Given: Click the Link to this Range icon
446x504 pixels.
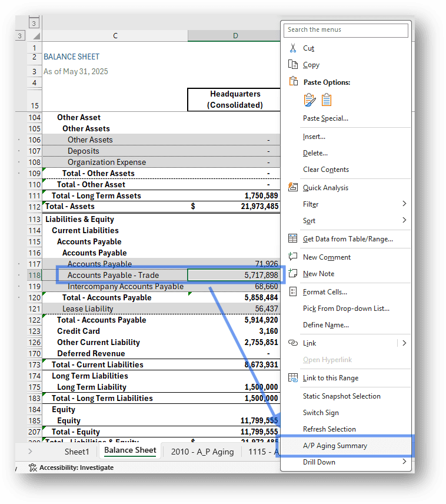Looking at the screenshot, I should [x=293, y=377].
